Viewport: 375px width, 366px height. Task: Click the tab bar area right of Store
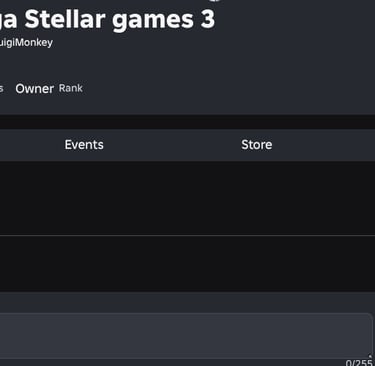click(x=323, y=145)
